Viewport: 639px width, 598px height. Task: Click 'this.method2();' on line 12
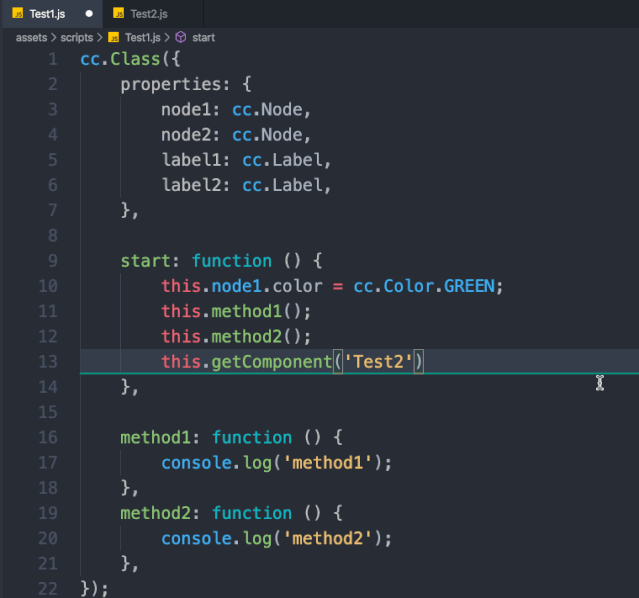[236, 337]
